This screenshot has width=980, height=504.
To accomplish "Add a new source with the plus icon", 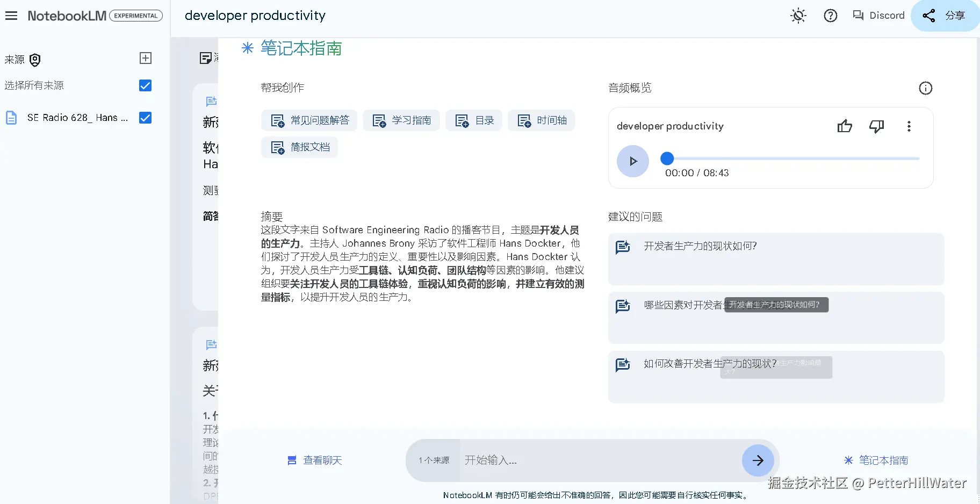I will click(146, 58).
